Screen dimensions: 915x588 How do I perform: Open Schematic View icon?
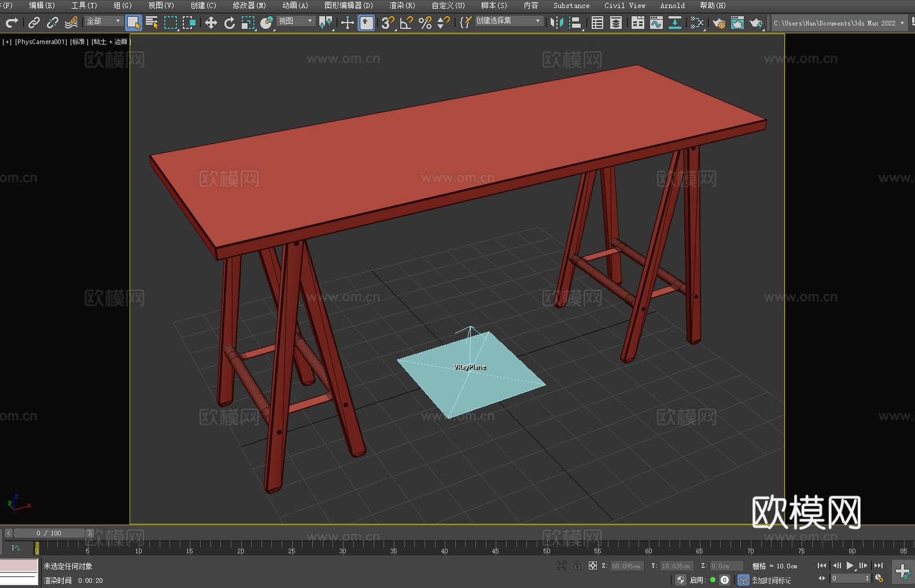coord(675,23)
